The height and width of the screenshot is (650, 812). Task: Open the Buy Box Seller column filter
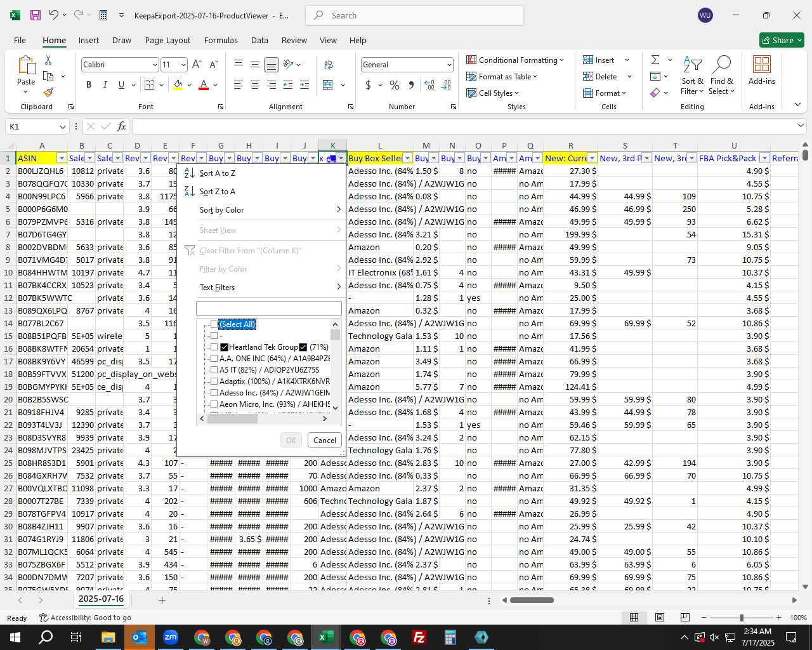(x=407, y=158)
